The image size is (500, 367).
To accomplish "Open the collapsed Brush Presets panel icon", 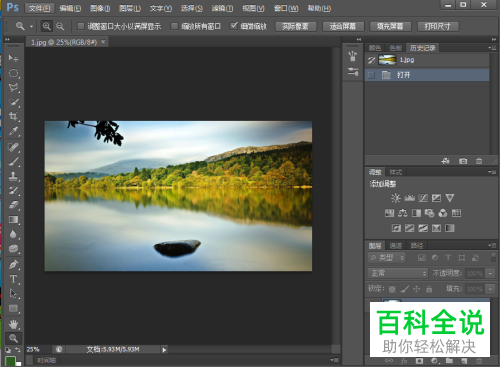I will tap(353, 71).
